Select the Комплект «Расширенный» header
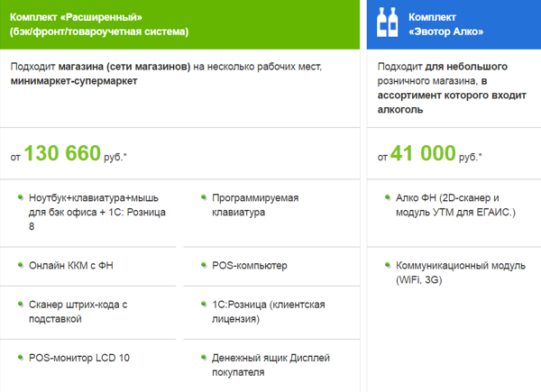 coord(99,24)
